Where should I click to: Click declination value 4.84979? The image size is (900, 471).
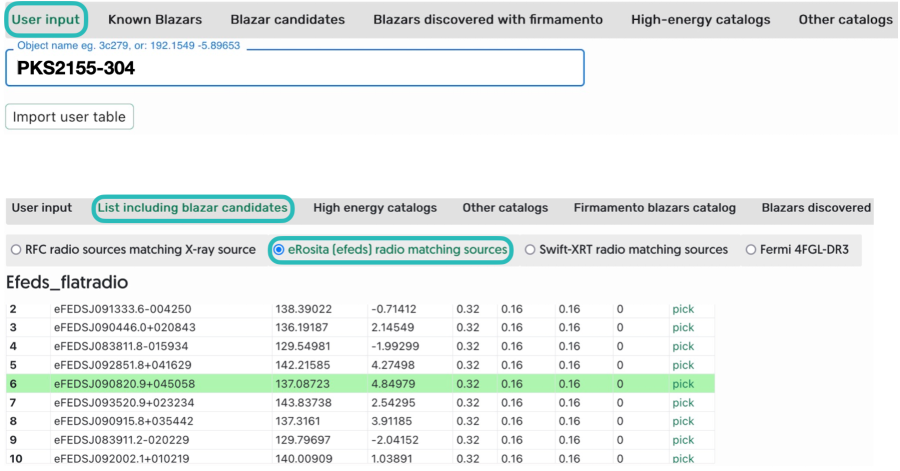tap(393, 384)
